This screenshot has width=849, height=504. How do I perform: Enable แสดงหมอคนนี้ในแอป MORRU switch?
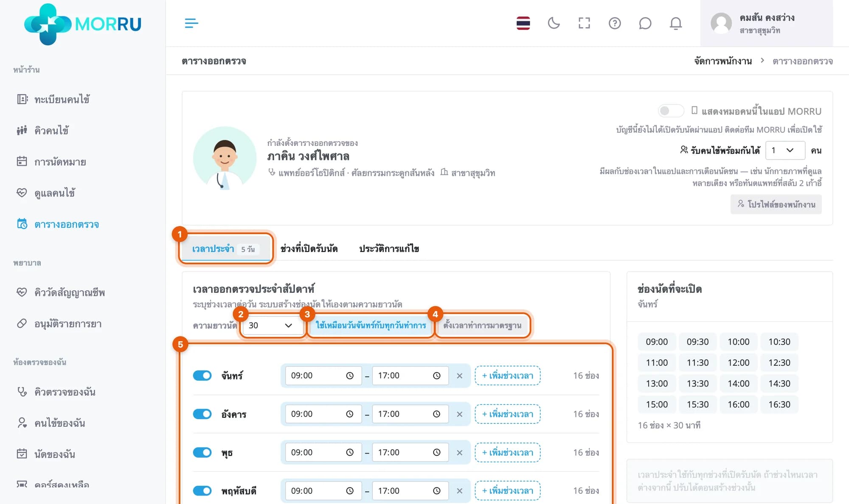[x=670, y=111]
